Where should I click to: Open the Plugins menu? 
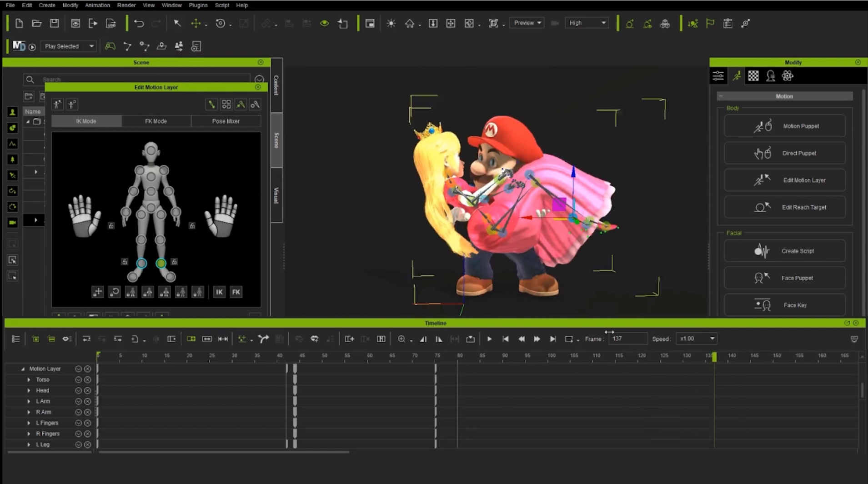point(198,5)
